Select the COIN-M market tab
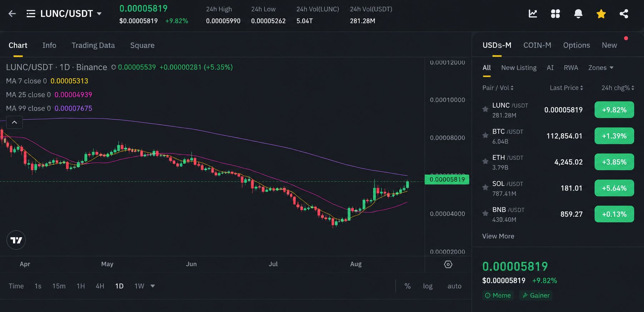 tap(537, 45)
